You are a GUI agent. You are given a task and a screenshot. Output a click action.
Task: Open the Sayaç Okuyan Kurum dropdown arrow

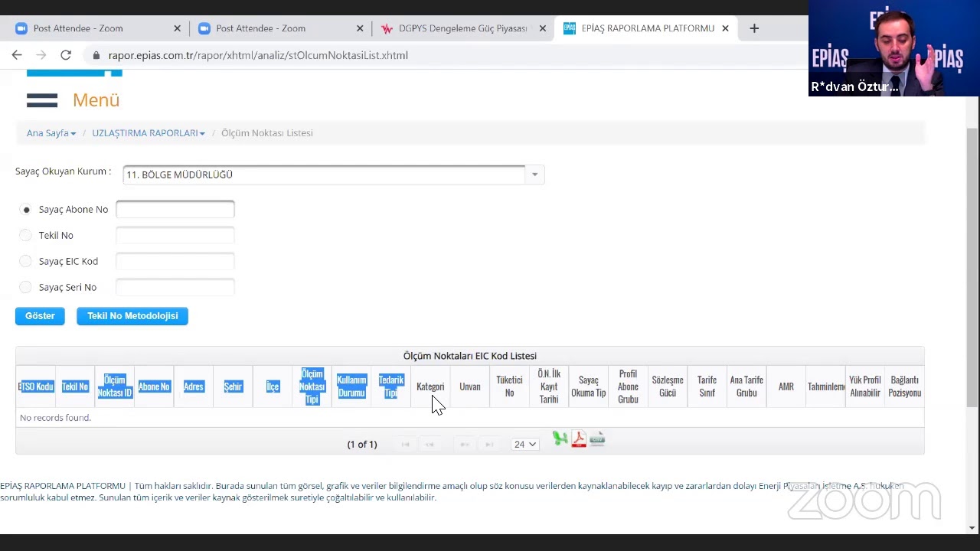534,174
